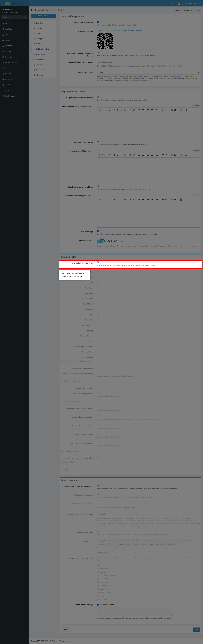Untick Use global logo
This screenshot has height=644, width=203.
point(98,231)
